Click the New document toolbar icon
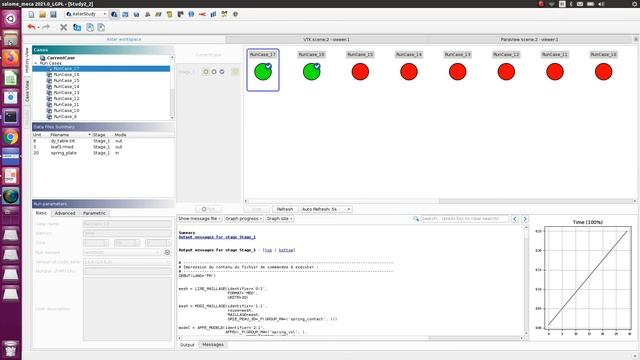This screenshot has width=640, height=360. (31, 14)
